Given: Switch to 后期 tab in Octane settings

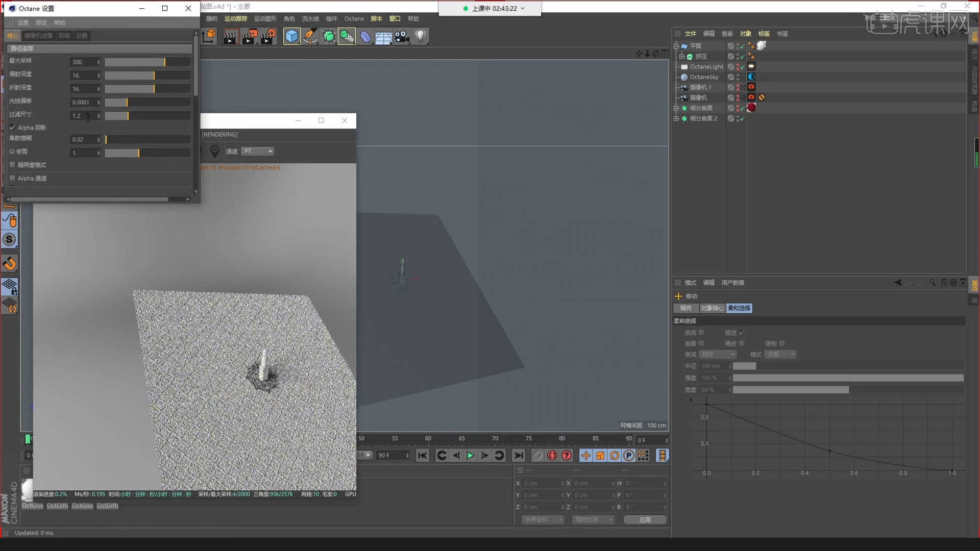Looking at the screenshot, I should click(x=64, y=36).
